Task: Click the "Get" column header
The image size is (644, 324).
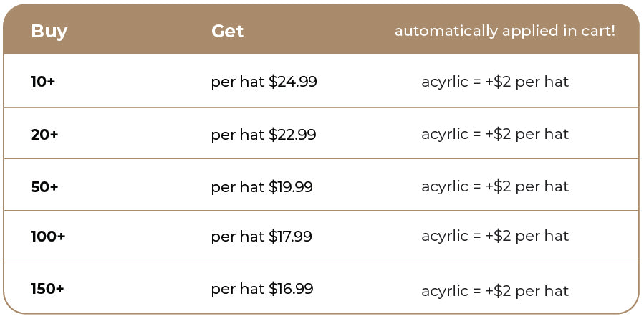Action: tap(227, 32)
